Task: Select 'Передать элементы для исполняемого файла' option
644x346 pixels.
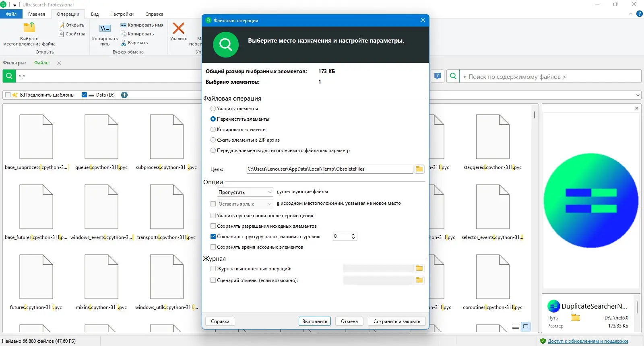Action: (x=213, y=150)
